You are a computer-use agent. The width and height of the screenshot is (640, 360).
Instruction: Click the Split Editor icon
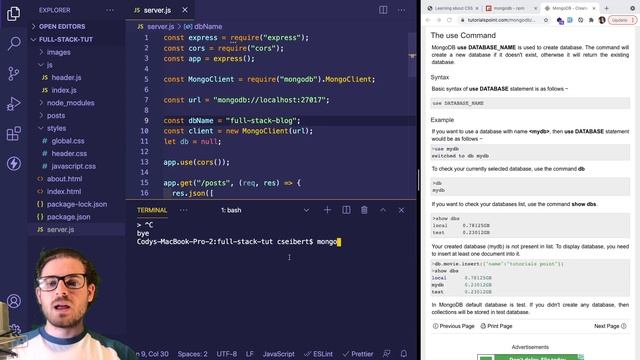coord(383,10)
